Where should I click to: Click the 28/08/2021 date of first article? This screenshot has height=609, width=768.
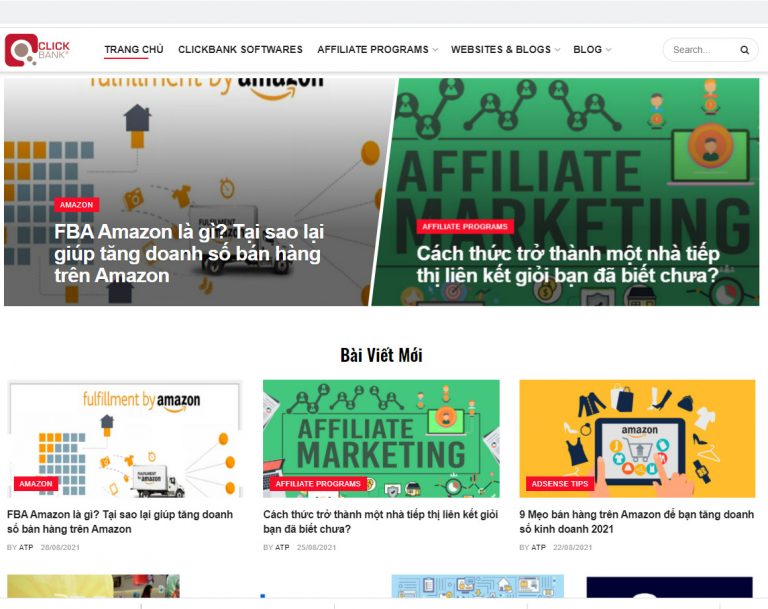60,547
